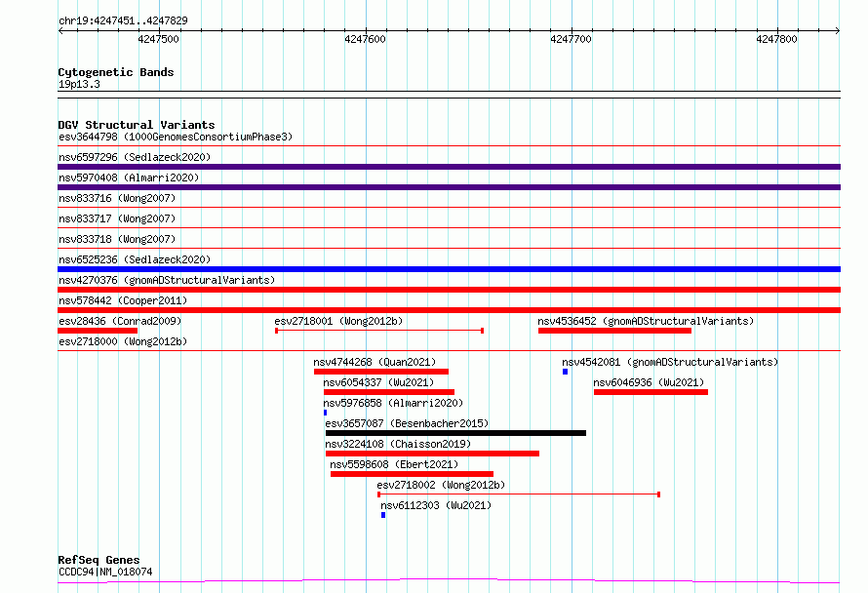
Task: Open the nsv833718 (Wong2007) variant label
Action: pos(117,239)
